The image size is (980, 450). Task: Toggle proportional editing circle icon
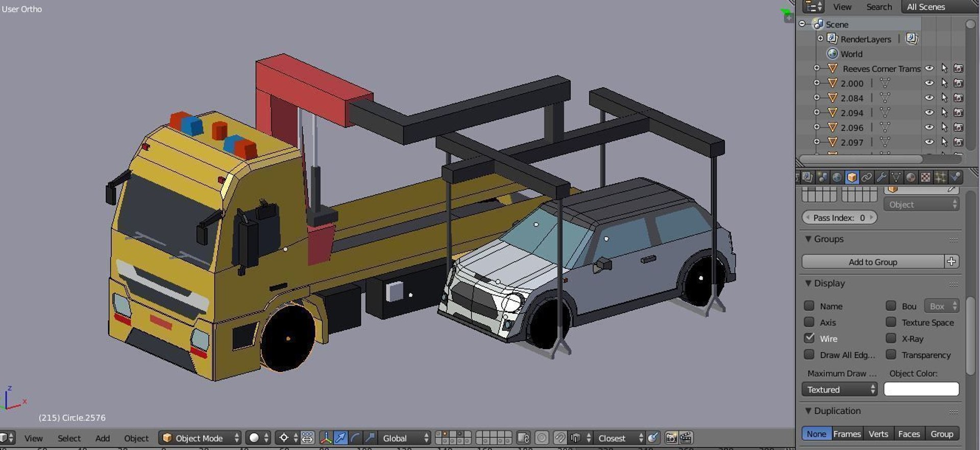pyautogui.click(x=542, y=438)
